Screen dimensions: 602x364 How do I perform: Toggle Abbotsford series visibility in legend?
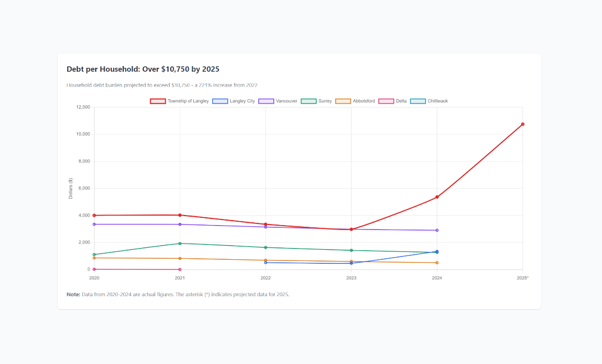coord(363,101)
